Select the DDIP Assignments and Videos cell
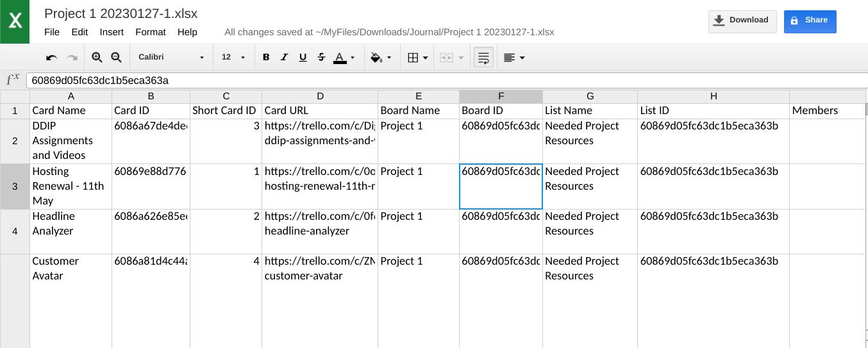 pos(71,140)
